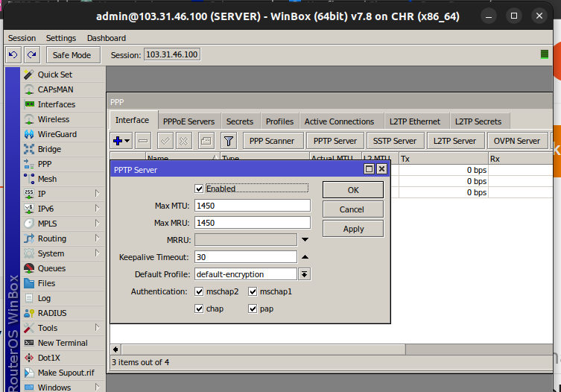Collapse the Keepalive Timeout field arrow
This screenshot has width=561, height=392.
tap(305, 256)
